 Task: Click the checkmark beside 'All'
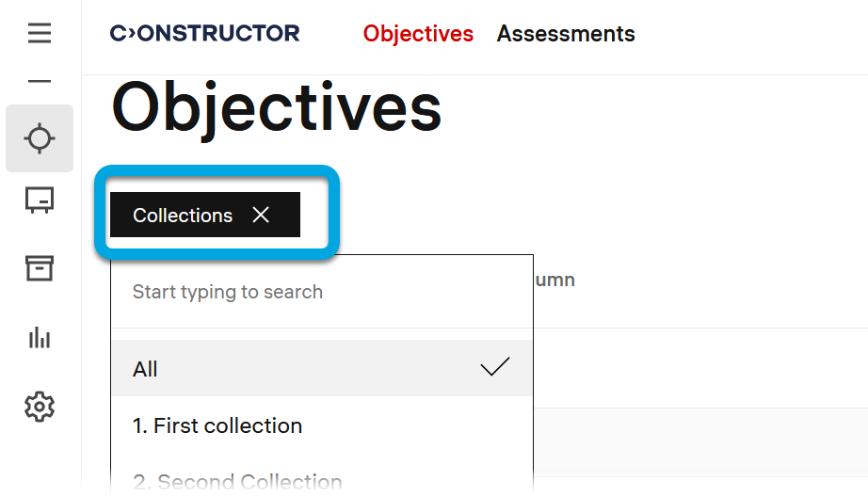495,368
